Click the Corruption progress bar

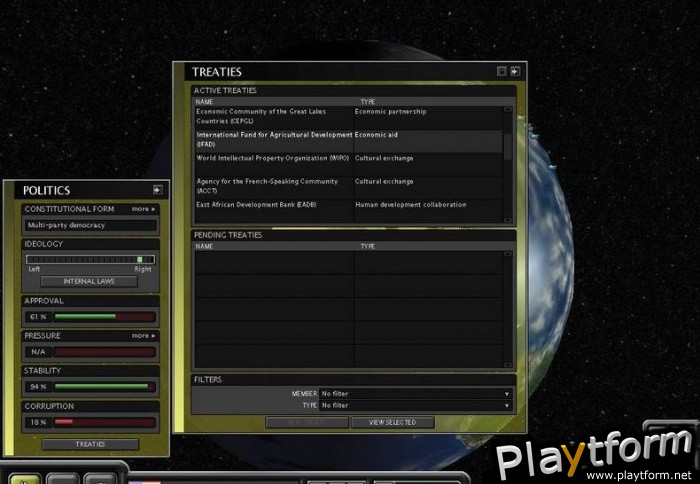(x=104, y=422)
